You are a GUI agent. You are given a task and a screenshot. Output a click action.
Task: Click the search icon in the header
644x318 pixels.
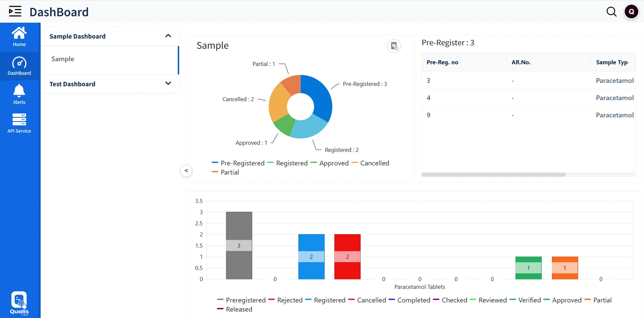[x=612, y=11]
